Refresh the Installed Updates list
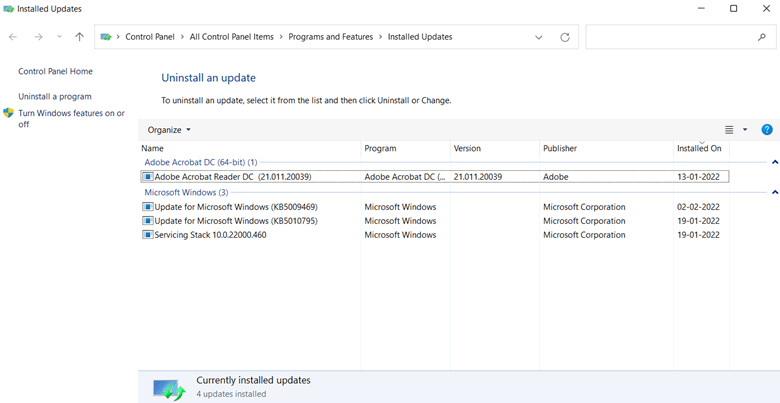The image size is (780, 403). 565,37
